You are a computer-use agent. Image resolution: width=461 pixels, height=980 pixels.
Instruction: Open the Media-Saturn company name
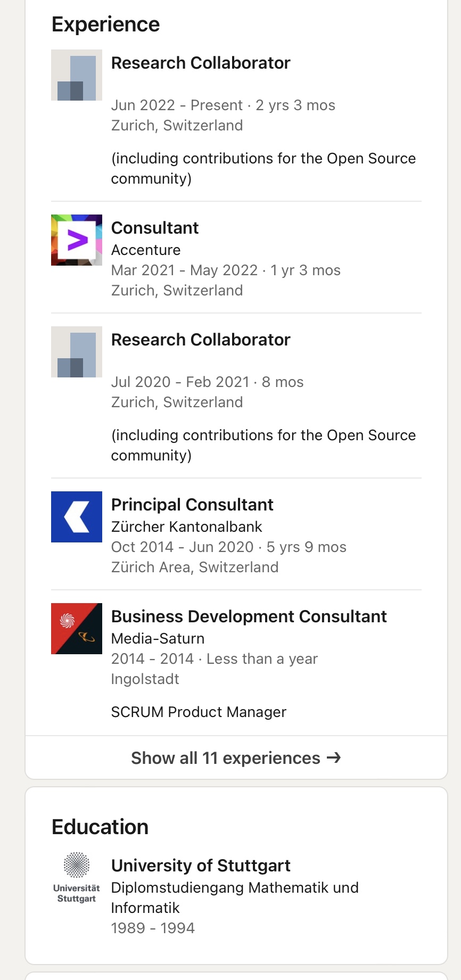click(x=158, y=639)
